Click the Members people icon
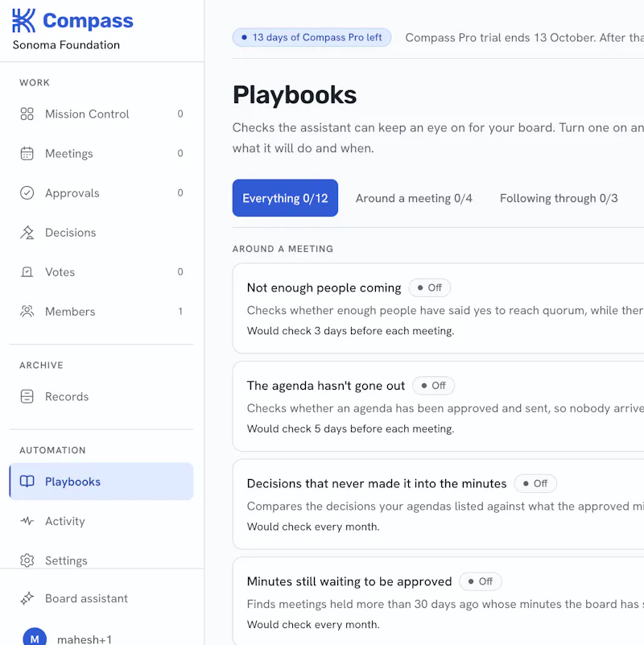 click(27, 312)
